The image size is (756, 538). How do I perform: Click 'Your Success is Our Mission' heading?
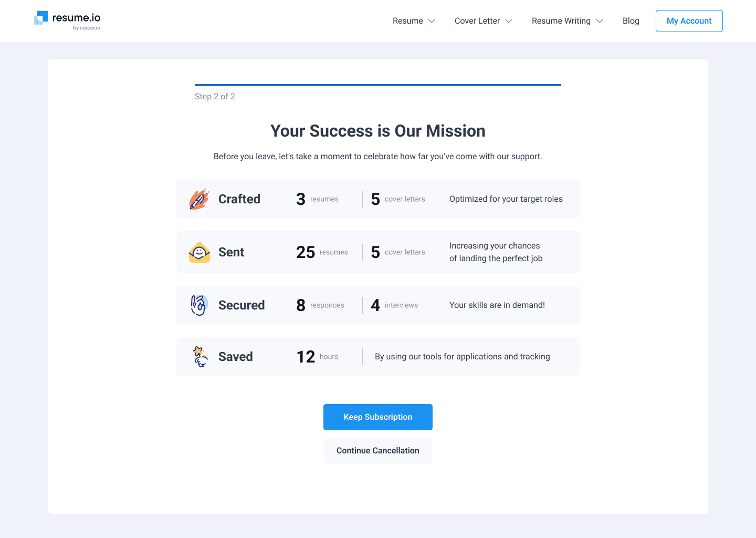pyautogui.click(x=378, y=131)
